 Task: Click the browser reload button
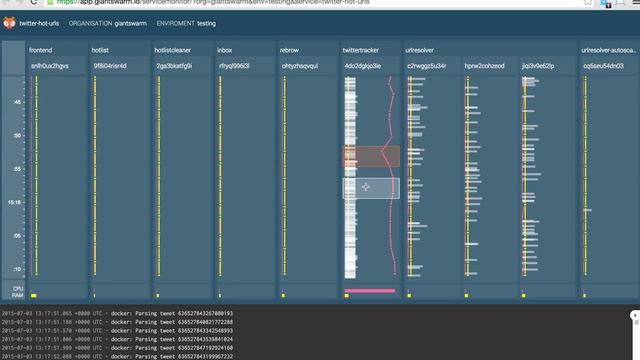click(34, 2)
